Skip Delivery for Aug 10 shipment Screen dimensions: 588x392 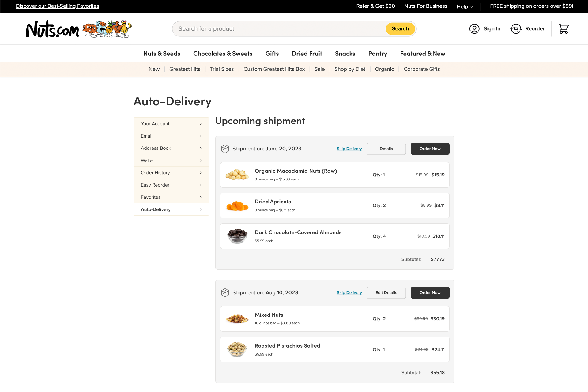click(x=349, y=293)
